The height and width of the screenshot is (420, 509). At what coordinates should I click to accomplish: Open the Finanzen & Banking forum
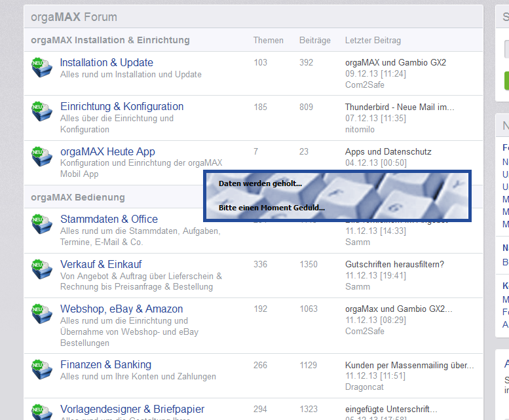(106, 364)
